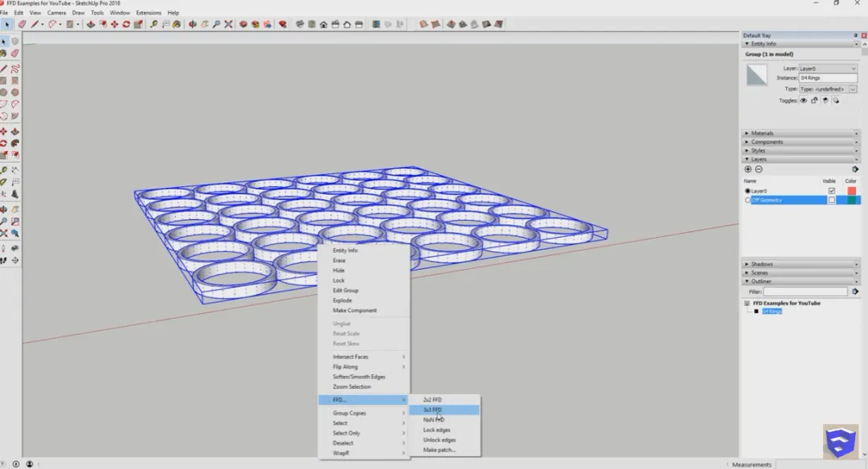Select the Circle tool in left toolbar
This screenshot has width=868, height=469.
click(4, 92)
